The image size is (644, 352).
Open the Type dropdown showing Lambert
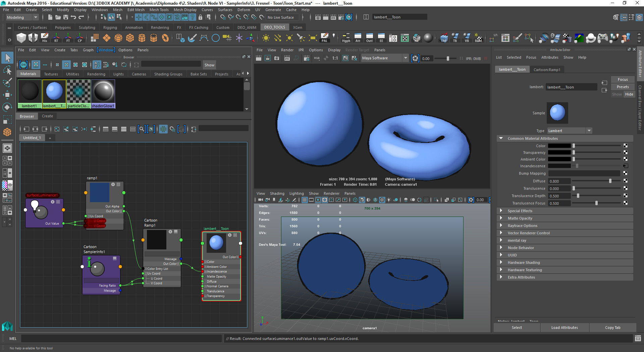click(x=589, y=130)
